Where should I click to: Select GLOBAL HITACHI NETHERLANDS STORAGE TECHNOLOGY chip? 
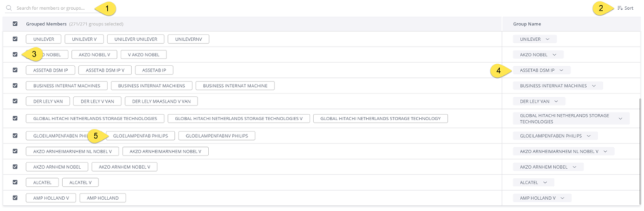coord(381,118)
